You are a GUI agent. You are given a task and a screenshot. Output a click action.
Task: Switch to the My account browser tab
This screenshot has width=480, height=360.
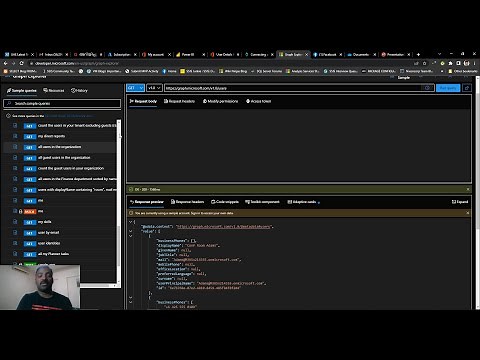point(156,54)
